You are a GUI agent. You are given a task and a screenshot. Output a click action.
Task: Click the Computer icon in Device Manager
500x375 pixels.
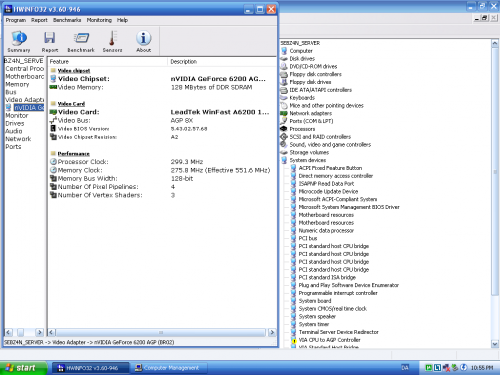click(x=284, y=51)
